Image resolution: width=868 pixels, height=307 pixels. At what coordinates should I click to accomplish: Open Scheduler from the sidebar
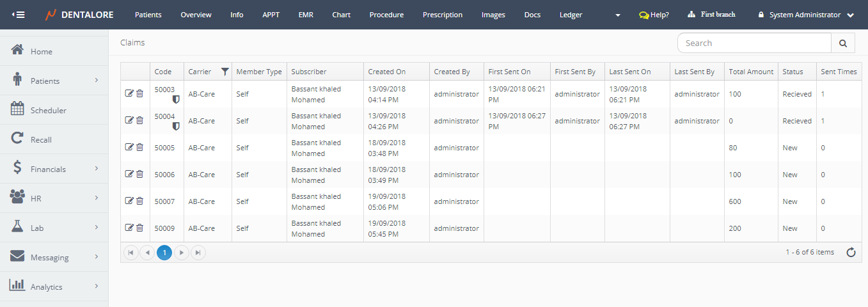point(48,111)
